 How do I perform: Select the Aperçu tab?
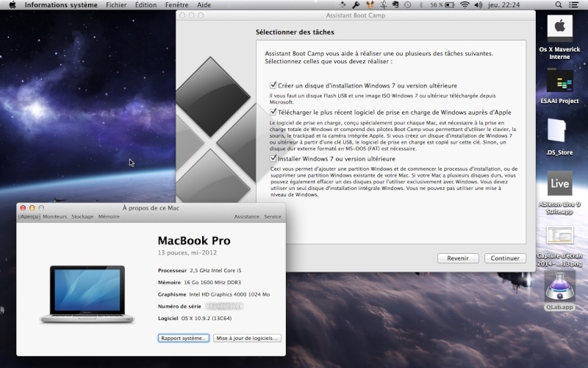[29, 216]
